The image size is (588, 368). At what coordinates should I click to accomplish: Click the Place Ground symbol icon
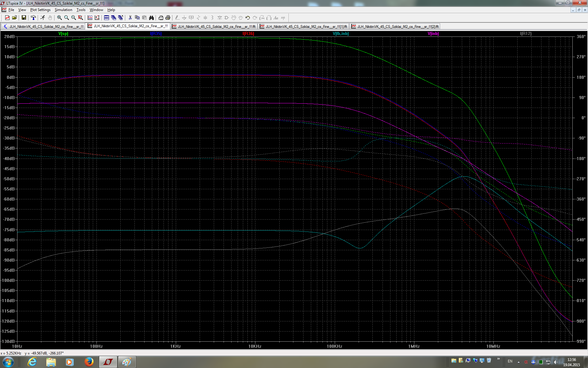pos(184,18)
